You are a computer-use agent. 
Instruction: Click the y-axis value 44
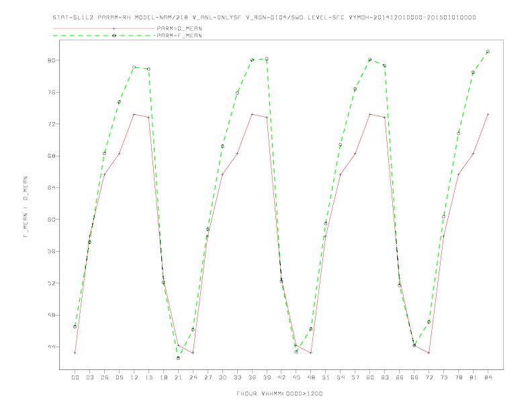tap(51, 347)
